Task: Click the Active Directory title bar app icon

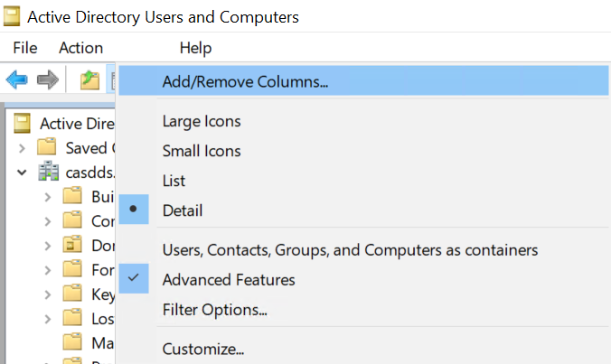Action: 12,17
